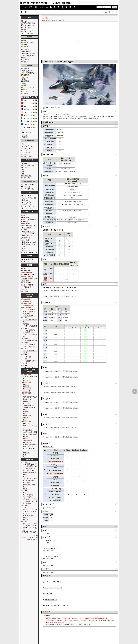
Task: Open the Gloire recent update link
Action: click(25, 489)
